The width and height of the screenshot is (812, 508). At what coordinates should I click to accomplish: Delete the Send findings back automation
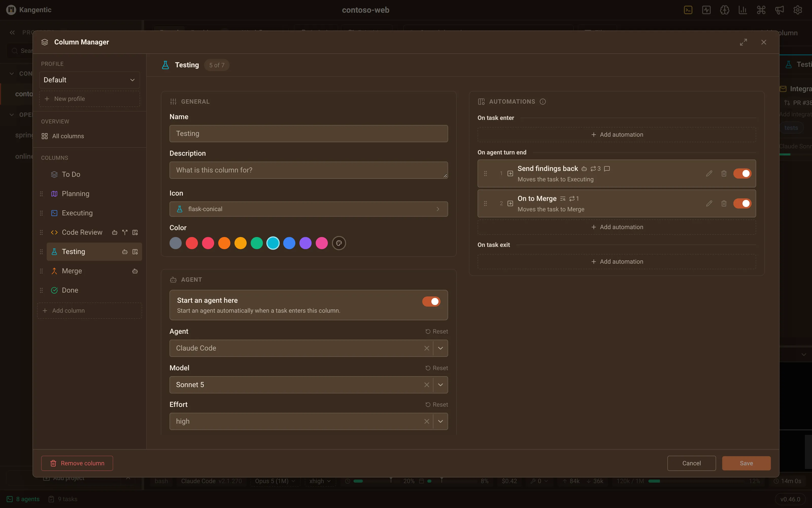(x=724, y=173)
